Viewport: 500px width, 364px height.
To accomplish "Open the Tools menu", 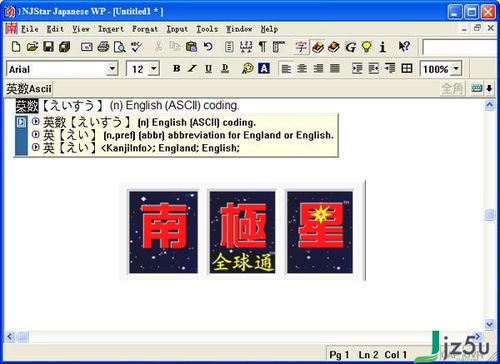I will (207, 29).
